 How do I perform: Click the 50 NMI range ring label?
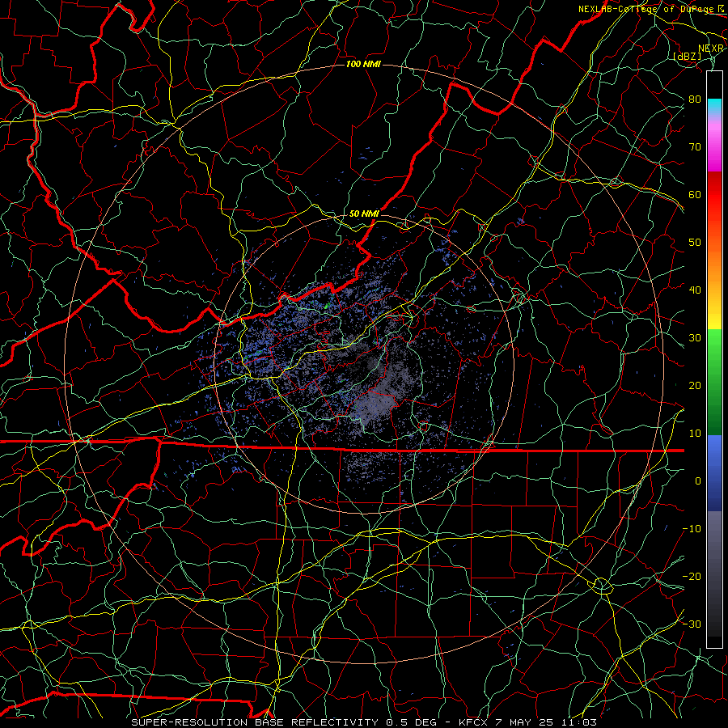pos(364,214)
